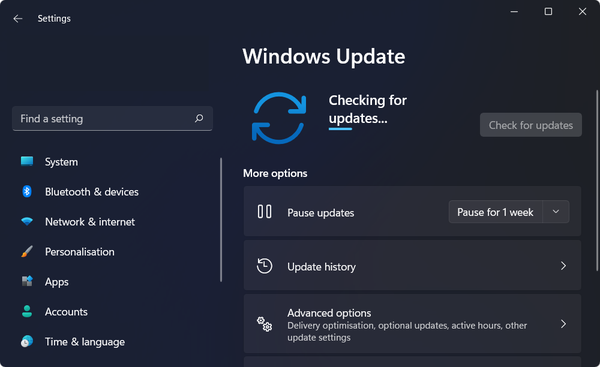This screenshot has height=367, width=600.
Task: Click the Find a setting search field
Action: tap(112, 119)
